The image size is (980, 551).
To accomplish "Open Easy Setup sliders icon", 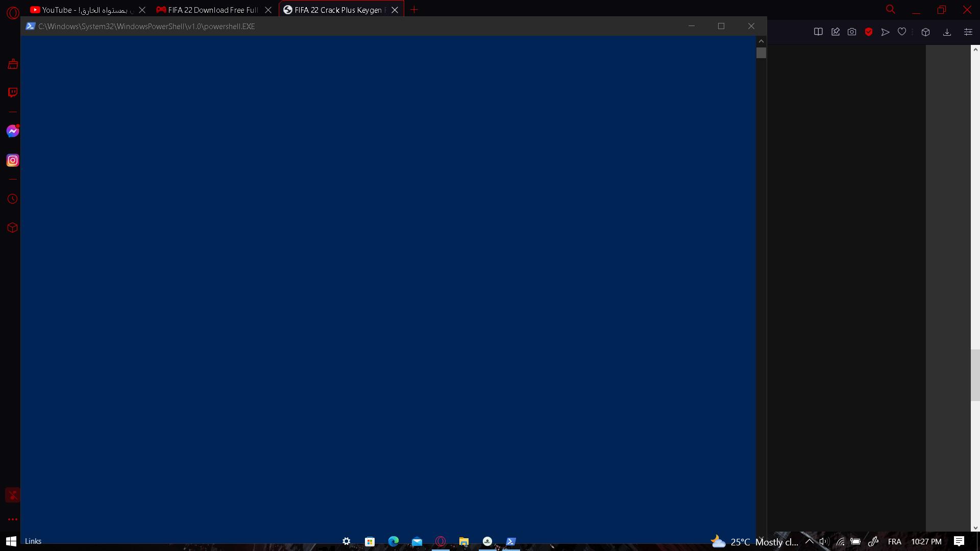I will click(968, 32).
